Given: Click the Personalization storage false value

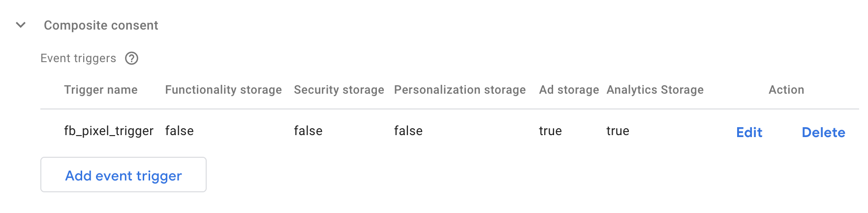Looking at the screenshot, I should point(408,131).
